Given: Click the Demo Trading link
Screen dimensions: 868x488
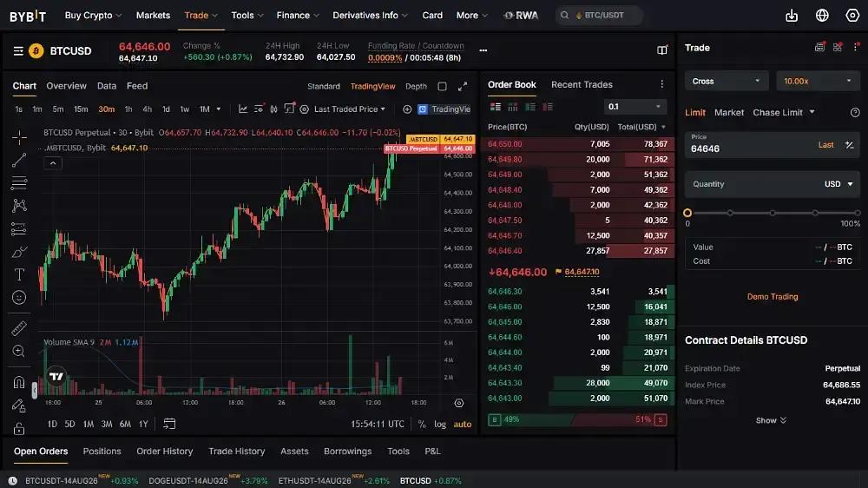Looking at the screenshot, I should point(773,297).
